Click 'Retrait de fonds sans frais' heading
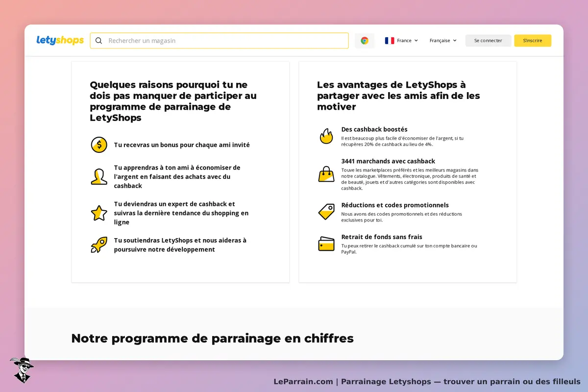Viewport: 588px width, 392px height. tap(382, 237)
